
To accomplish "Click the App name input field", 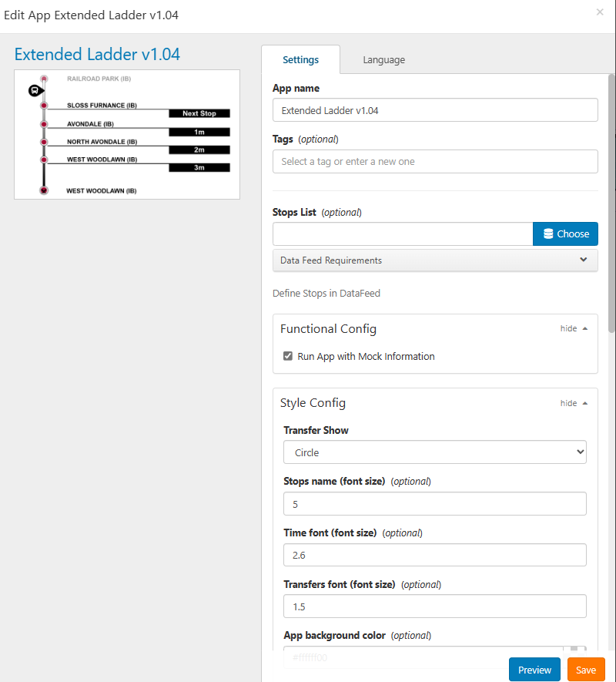I will (435, 110).
